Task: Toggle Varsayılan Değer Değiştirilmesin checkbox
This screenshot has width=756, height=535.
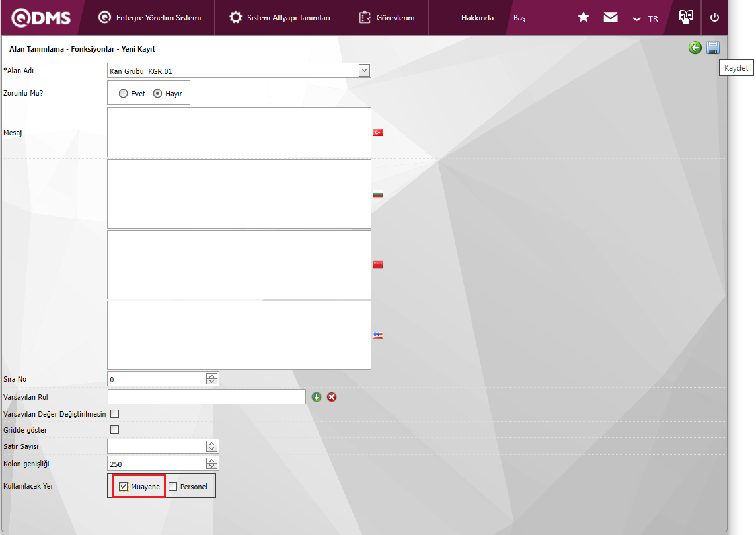Action: [115, 414]
